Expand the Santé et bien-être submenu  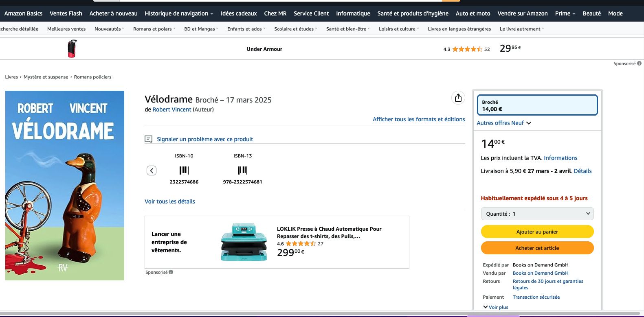tap(348, 29)
